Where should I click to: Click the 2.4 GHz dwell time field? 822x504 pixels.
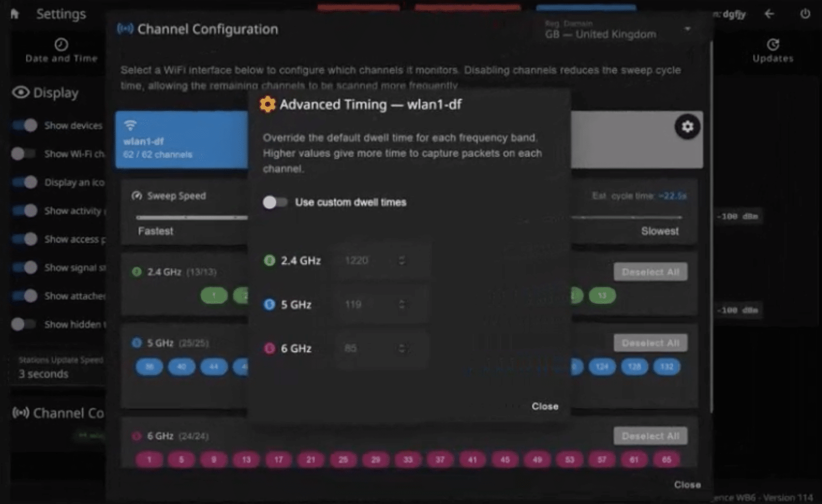click(382, 260)
